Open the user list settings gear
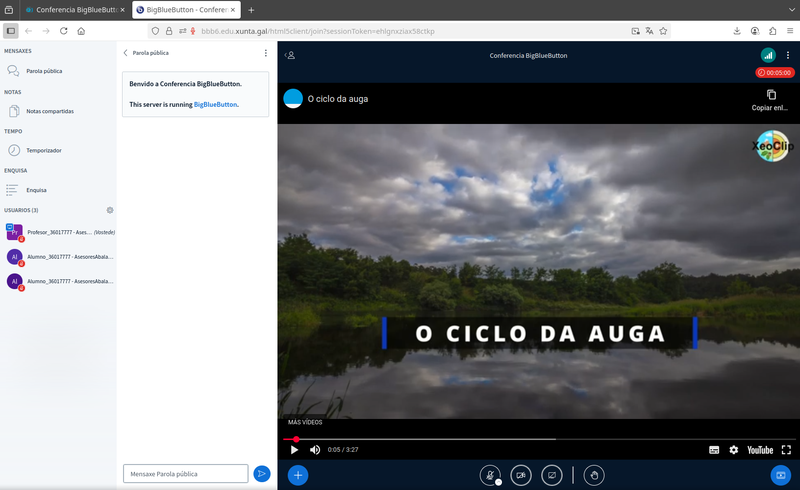800x490 pixels. [110, 210]
